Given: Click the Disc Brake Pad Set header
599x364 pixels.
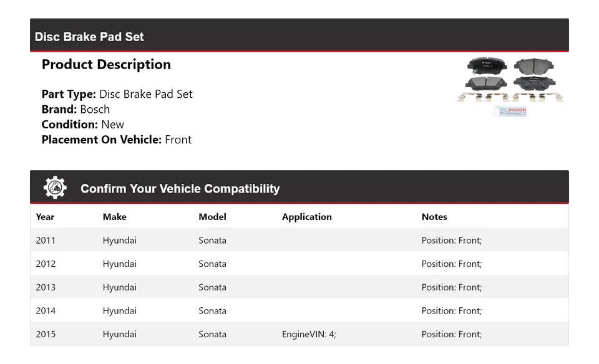Looking at the screenshot, I should click(x=89, y=37).
